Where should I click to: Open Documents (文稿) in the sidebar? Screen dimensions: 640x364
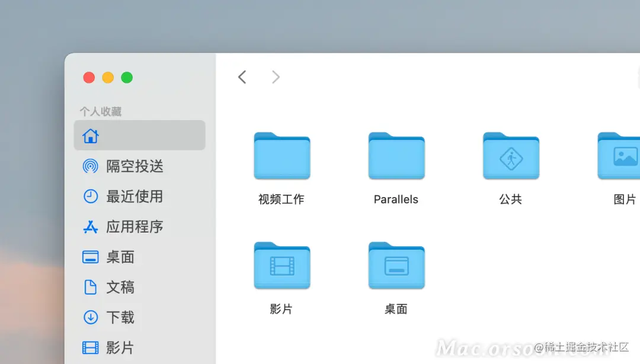point(139,287)
